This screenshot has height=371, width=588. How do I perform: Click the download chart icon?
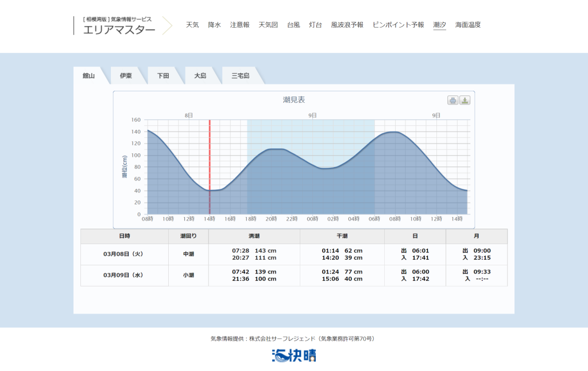tap(465, 101)
